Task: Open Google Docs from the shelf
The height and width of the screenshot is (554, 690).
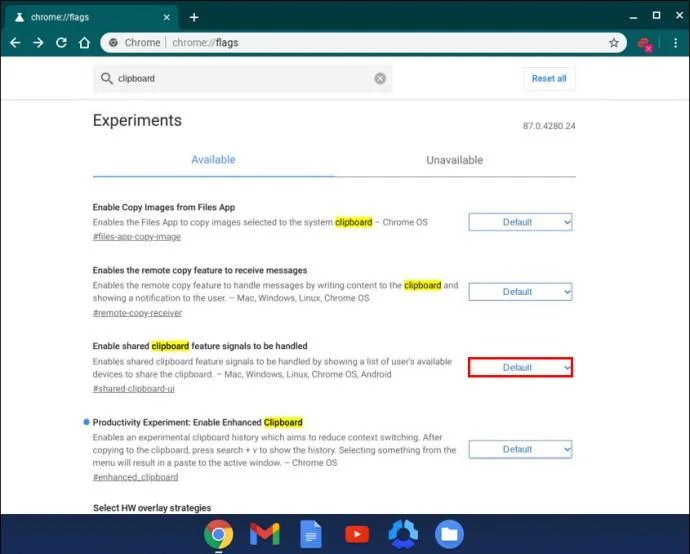Action: coord(311,534)
